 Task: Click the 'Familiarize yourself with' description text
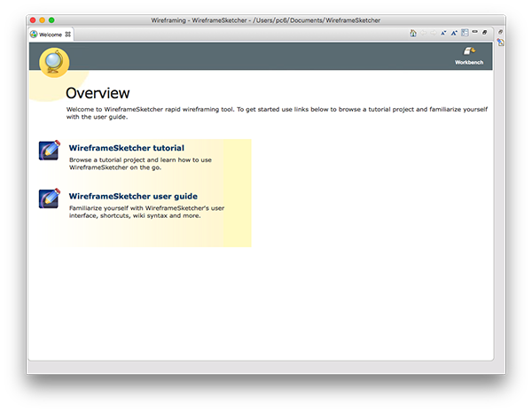[x=146, y=212]
